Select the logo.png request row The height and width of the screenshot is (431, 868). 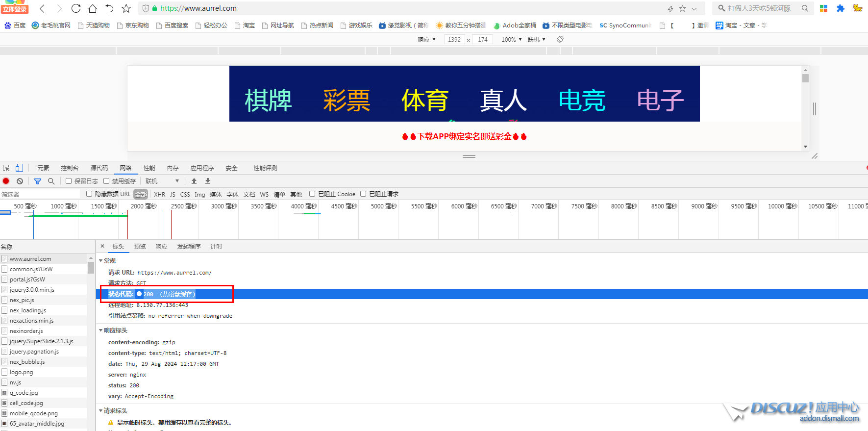pos(44,372)
